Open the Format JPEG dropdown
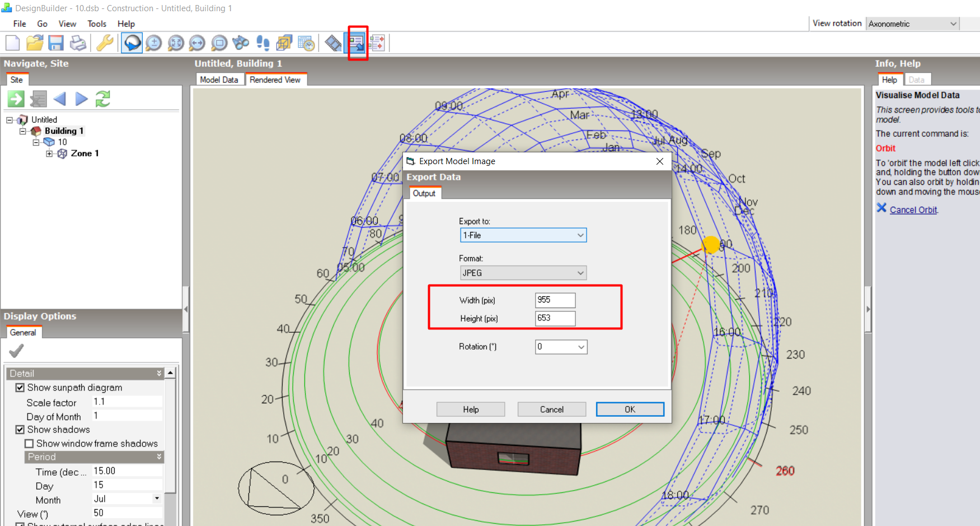 (523, 273)
